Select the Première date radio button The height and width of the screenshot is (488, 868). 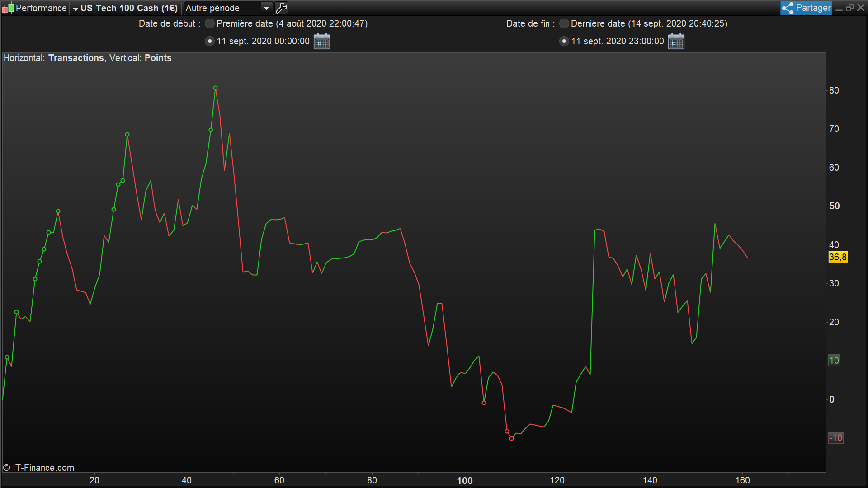tap(210, 23)
